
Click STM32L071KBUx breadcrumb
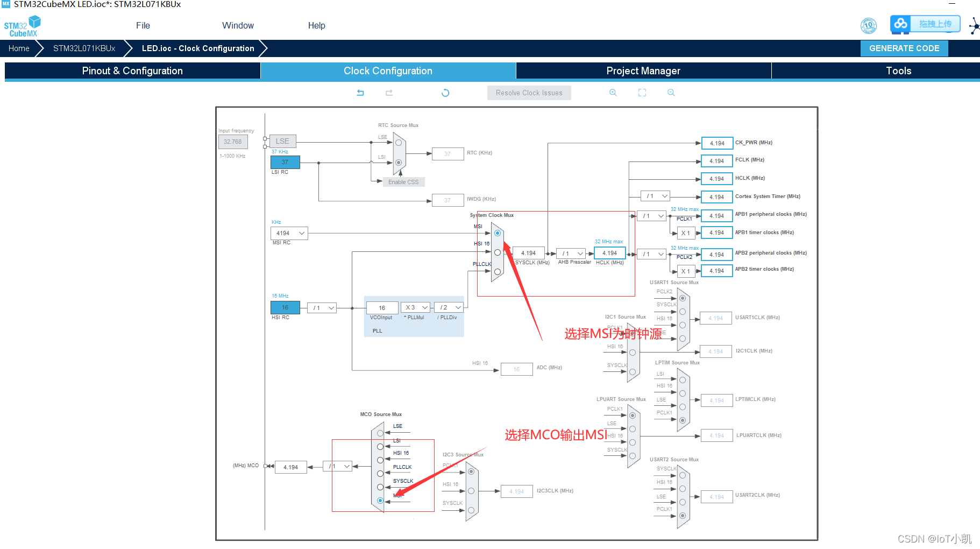pos(84,48)
